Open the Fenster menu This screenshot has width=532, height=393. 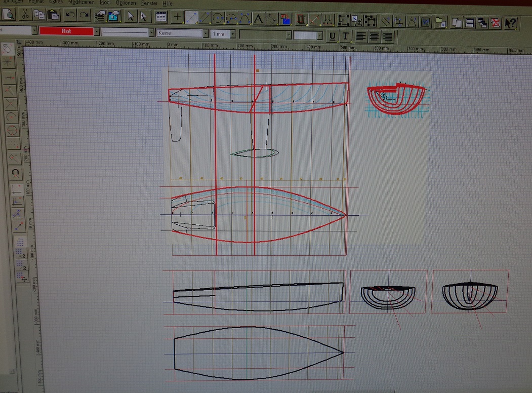point(149,3)
